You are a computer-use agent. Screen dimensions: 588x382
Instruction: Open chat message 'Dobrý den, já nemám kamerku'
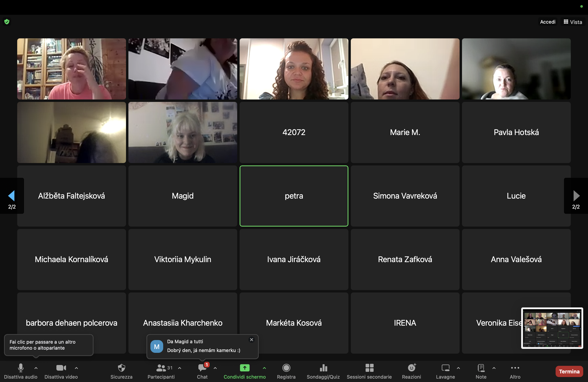204,350
